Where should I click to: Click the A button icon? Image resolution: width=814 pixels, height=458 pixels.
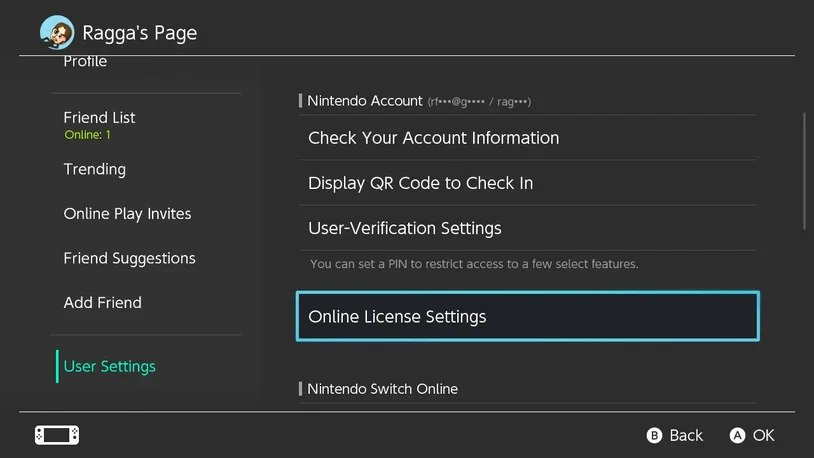coord(737,435)
